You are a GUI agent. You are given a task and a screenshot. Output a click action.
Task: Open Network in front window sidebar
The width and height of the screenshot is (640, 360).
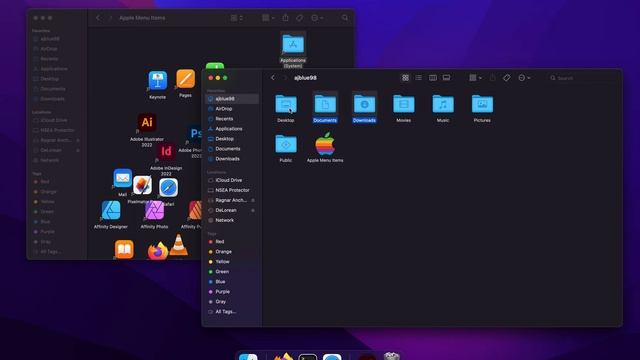[x=232, y=220]
